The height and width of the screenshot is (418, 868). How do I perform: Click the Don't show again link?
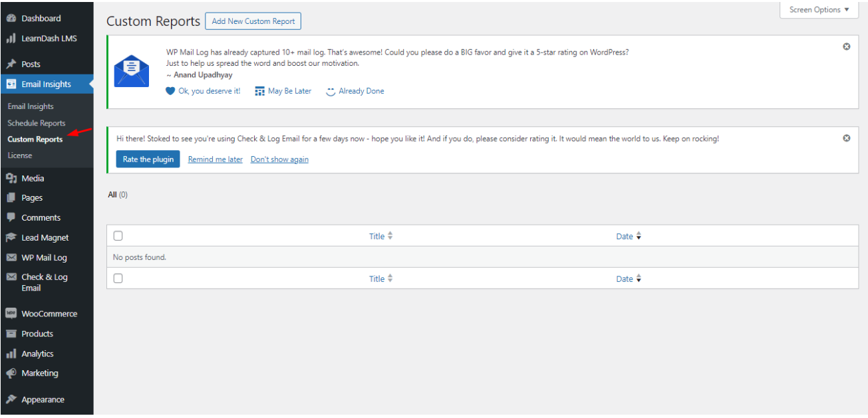[x=279, y=159]
